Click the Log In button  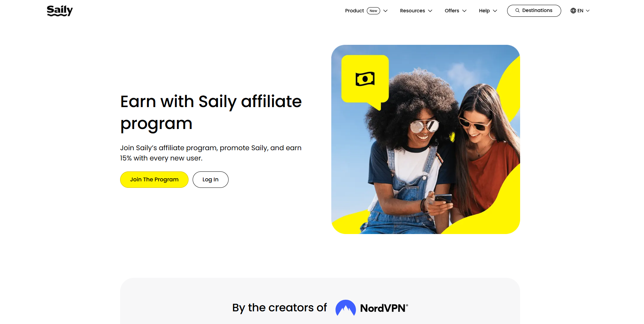pos(210,180)
